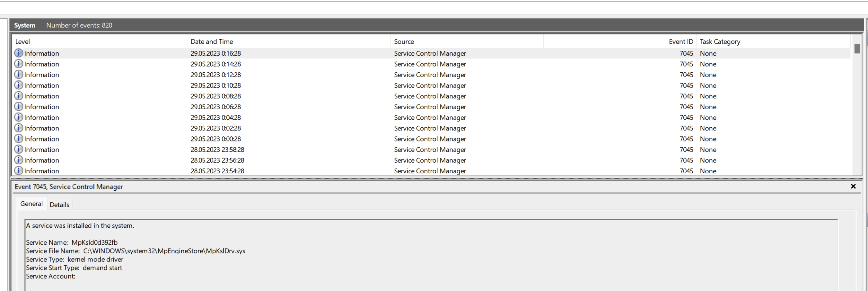Click the Information level text in the 23:54:28 row
This screenshot has height=291, width=868.
41,171
